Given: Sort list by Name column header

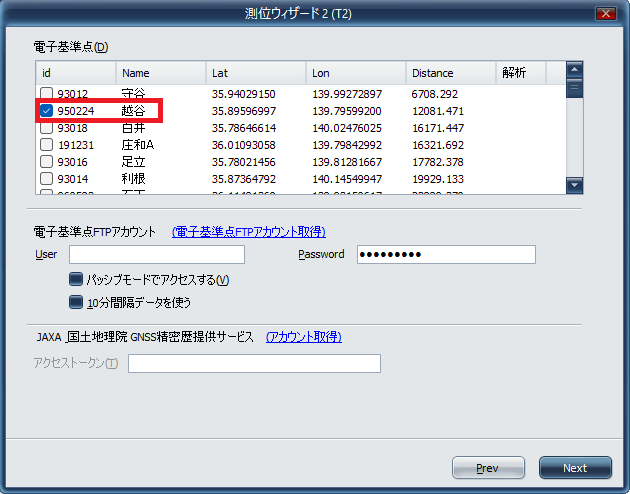Looking at the screenshot, I should tap(161, 73).
